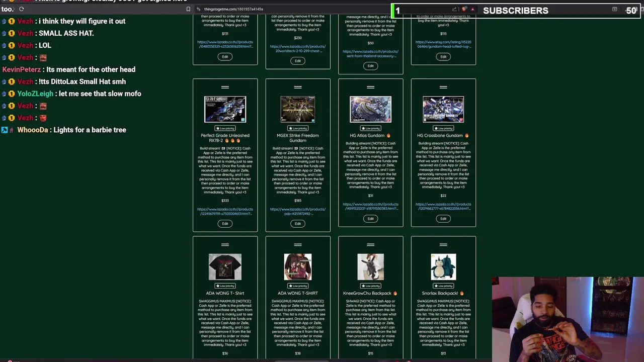Click the 'Snorlax Backpack!' title text

click(x=440, y=293)
